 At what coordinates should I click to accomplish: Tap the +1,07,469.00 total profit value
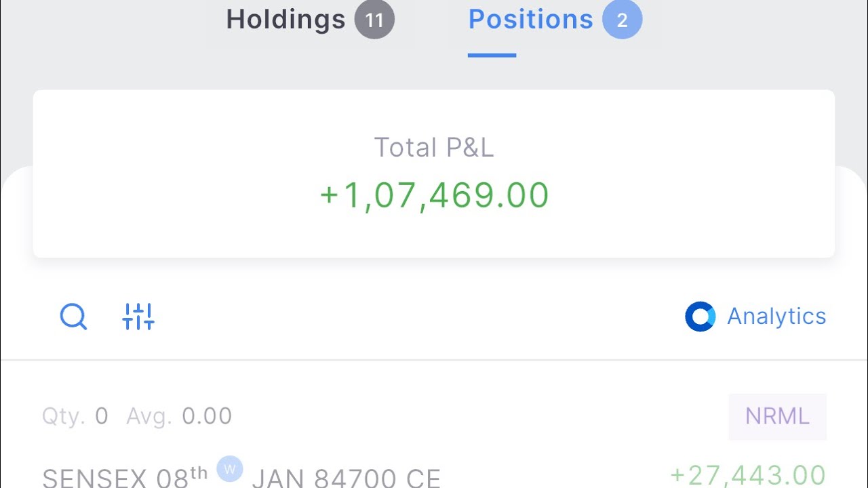434,195
